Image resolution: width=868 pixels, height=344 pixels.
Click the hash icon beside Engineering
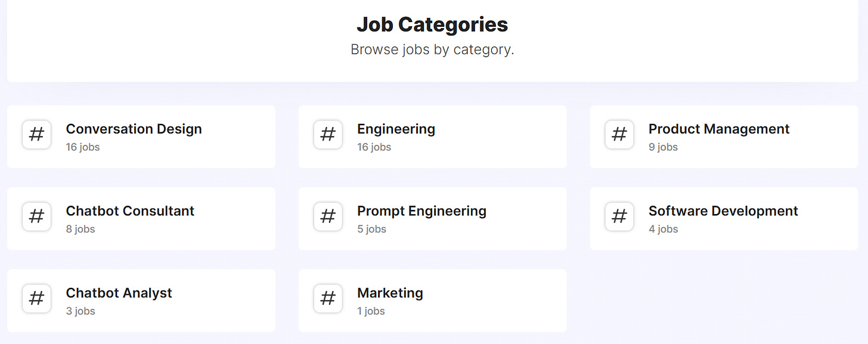pyautogui.click(x=328, y=135)
